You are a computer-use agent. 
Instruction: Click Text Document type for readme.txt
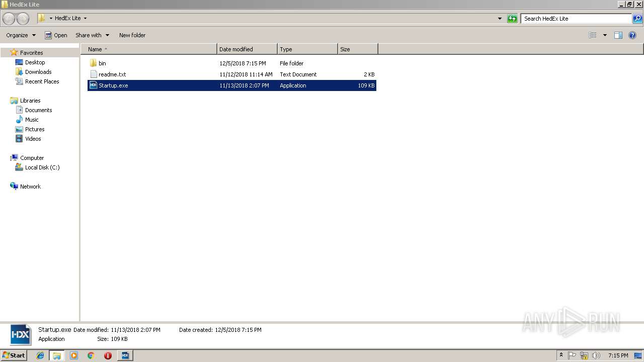[298, 74]
